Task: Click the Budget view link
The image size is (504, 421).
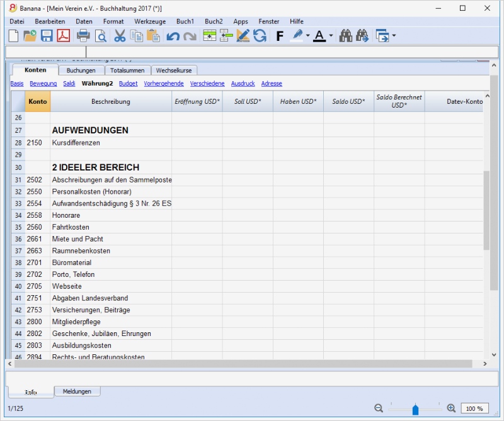Action: click(x=128, y=83)
